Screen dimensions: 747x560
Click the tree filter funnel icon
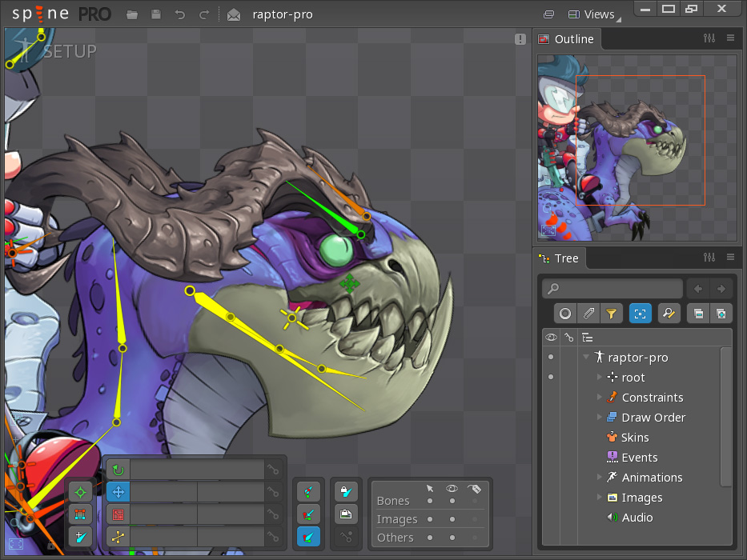tap(611, 314)
